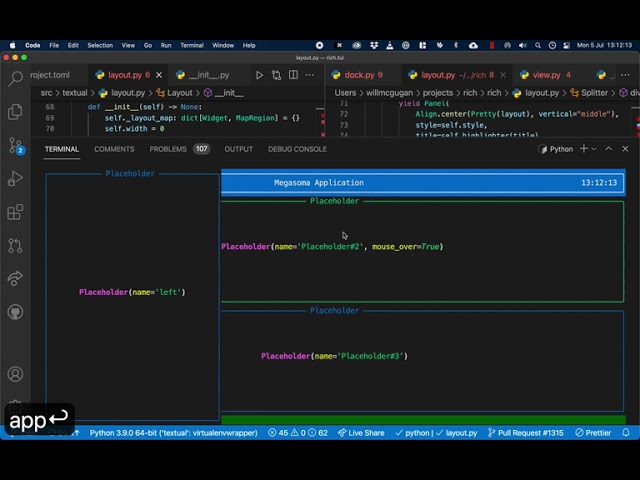Open the Live Share sidebar icon
Screen dimensions: 640x480
pyautogui.click(x=15, y=278)
